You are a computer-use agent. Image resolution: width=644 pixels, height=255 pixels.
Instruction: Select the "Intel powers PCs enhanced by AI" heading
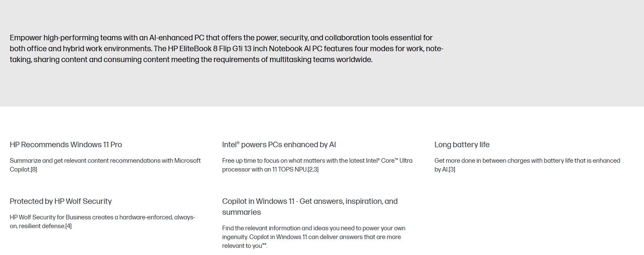coord(279,145)
